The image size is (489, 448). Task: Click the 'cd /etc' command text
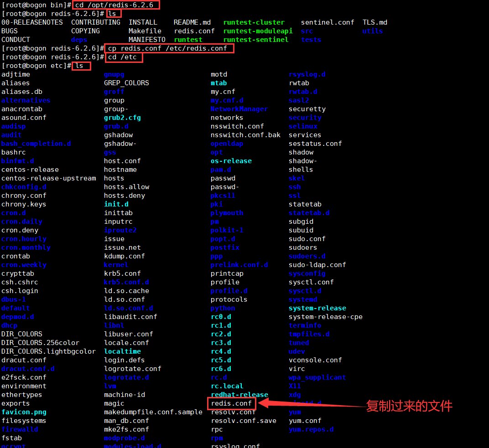tap(122, 57)
